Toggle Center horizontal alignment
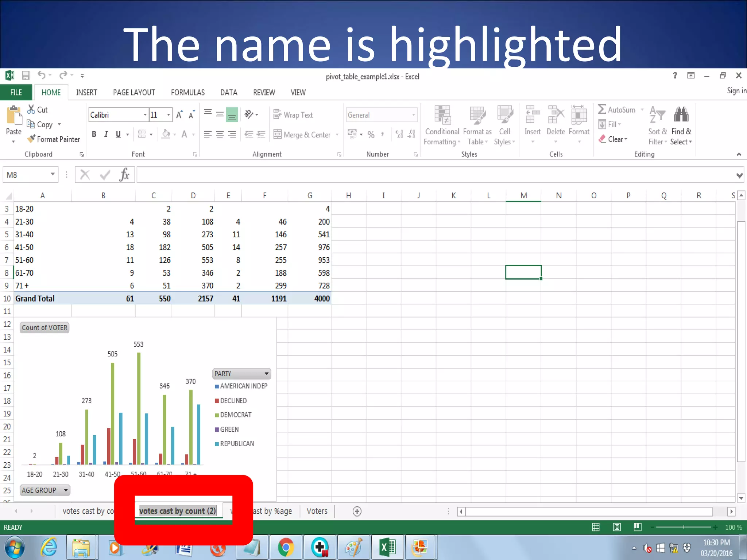This screenshot has width=747, height=560. pyautogui.click(x=220, y=134)
